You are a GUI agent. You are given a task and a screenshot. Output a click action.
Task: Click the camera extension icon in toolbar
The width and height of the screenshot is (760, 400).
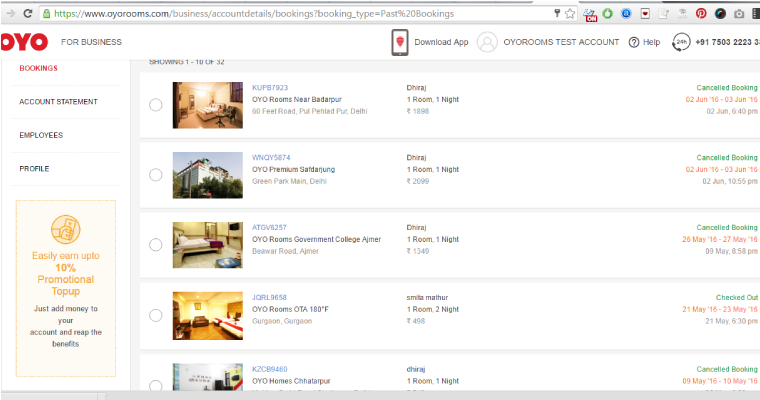pos(739,14)
